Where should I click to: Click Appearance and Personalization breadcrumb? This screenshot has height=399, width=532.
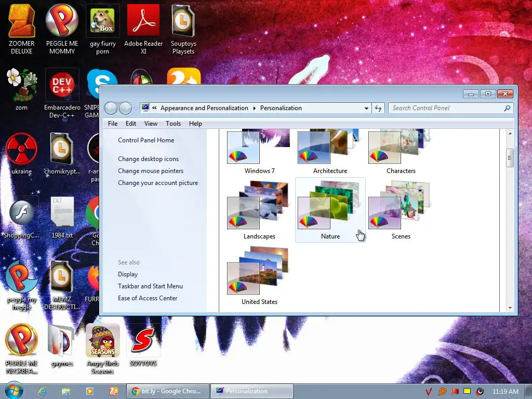[204, 108]
